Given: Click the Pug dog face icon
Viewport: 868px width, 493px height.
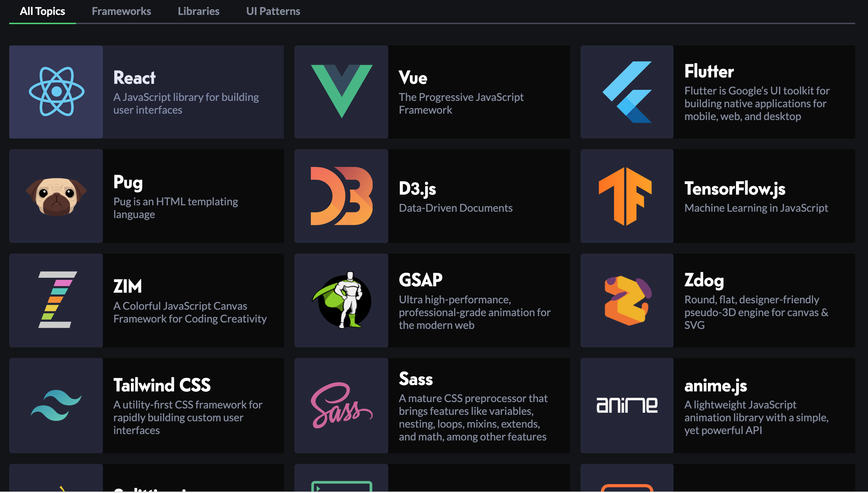Looking at the screenshot, I should pyautogui.click(x=56, y=196).
